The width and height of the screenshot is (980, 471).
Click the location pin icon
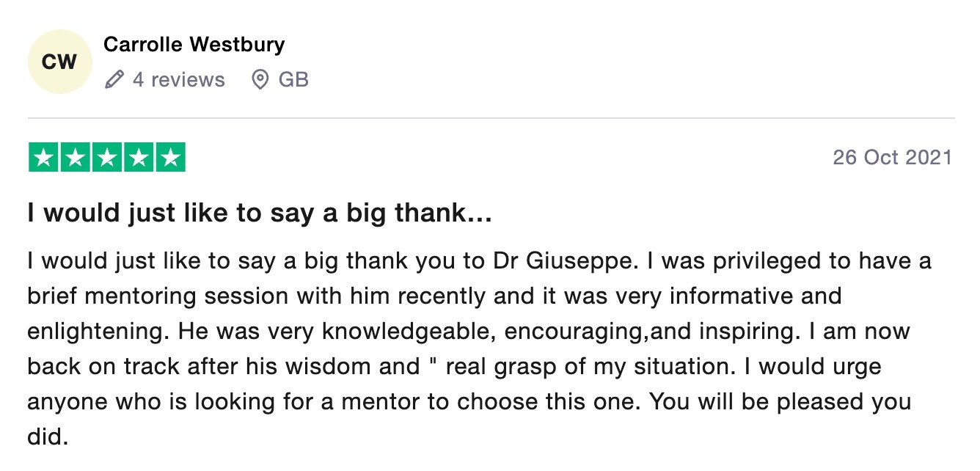(x=260, y=79)
